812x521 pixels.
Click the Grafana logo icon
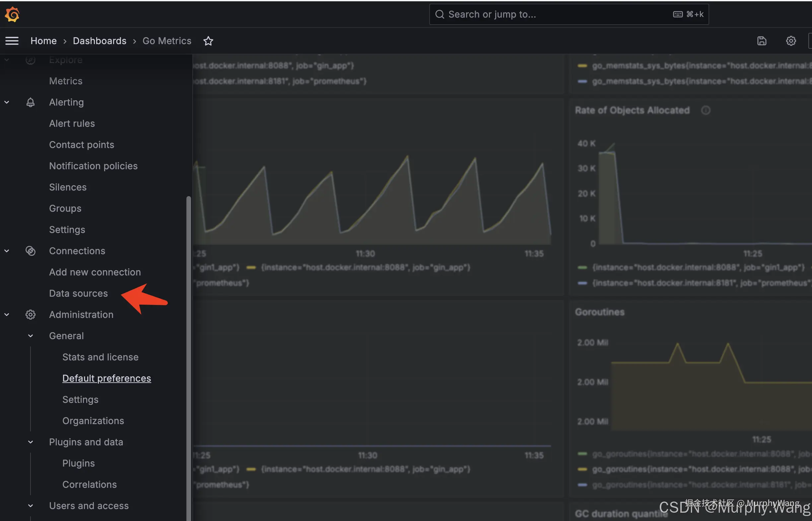[x=12, y=14]
